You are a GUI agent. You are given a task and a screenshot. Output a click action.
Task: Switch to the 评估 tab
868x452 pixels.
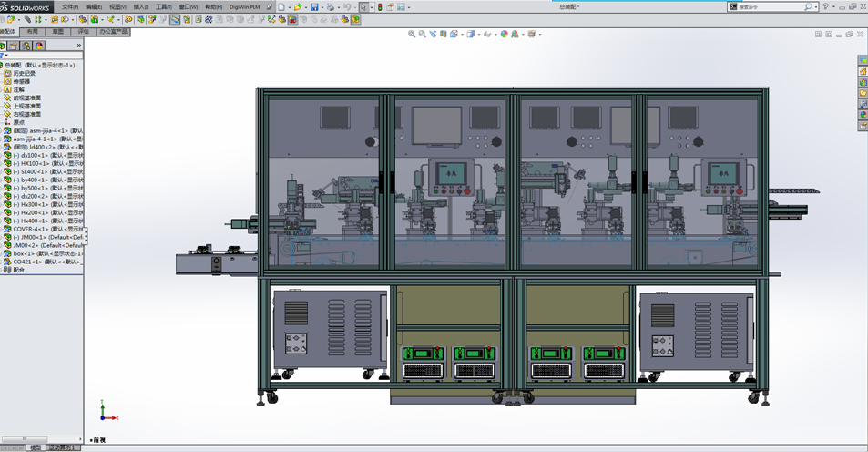pyautogui.click(x=84, y=32)
